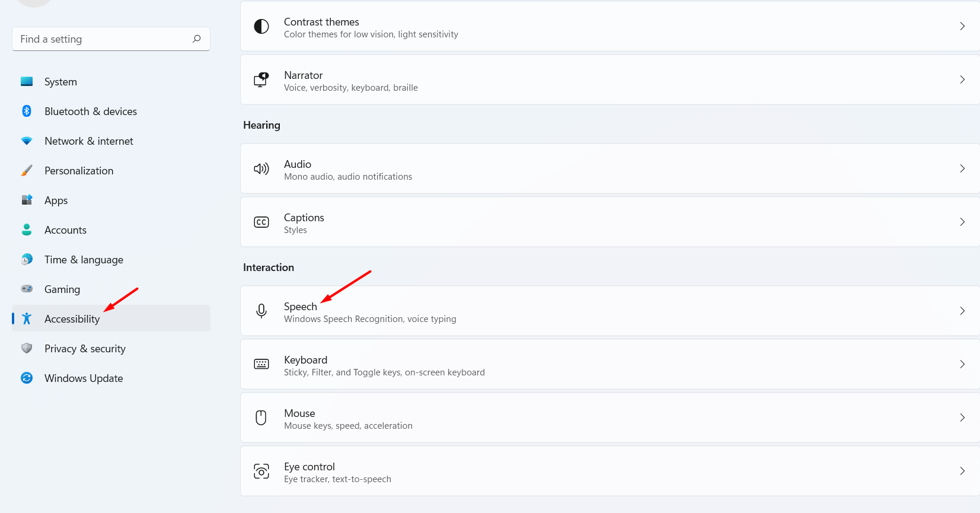Expand the Mouse row chevron
Screen dimensions: 980x513
click(x=962, y=418)
